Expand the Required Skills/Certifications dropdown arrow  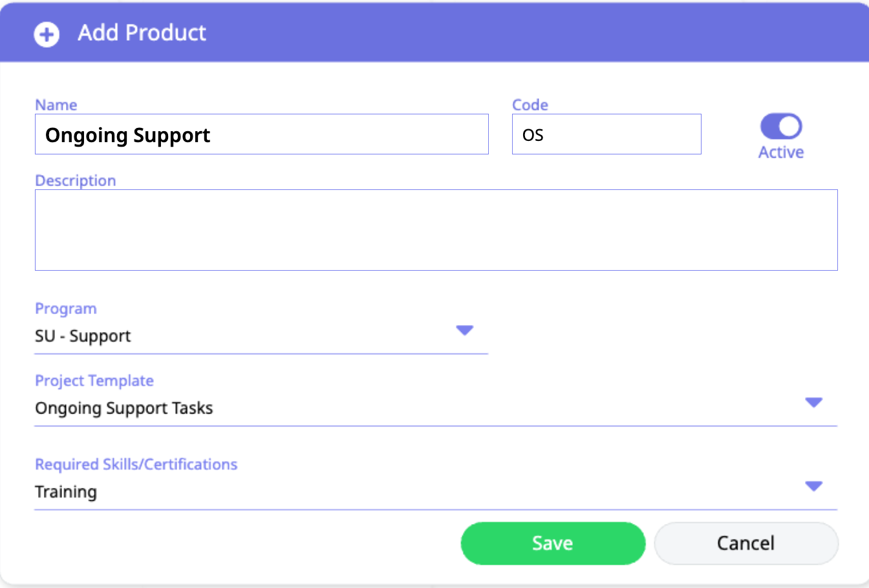813,486
